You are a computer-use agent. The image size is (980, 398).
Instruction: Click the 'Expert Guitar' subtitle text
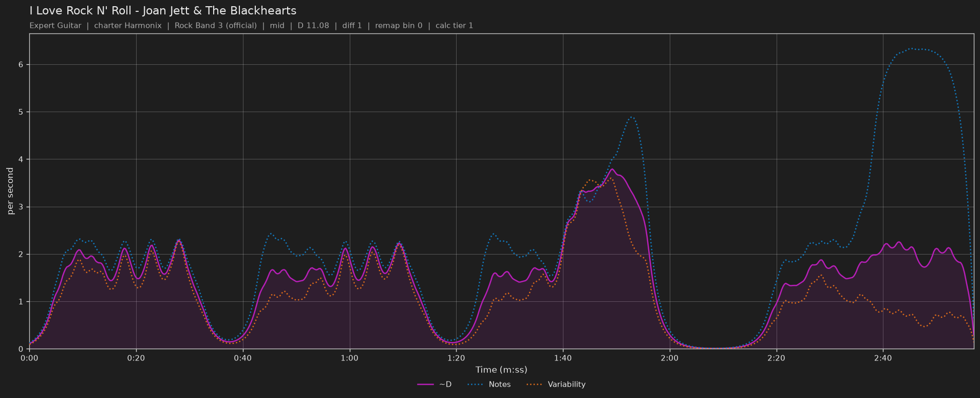55,26
